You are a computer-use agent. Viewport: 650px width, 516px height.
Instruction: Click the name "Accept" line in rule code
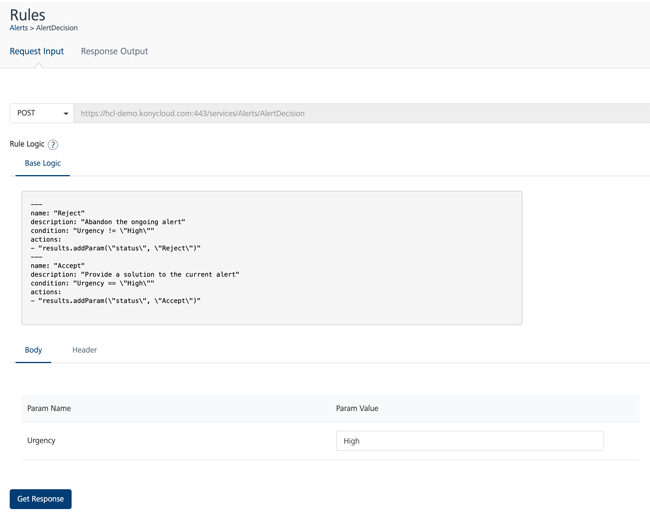click(58, 266)
